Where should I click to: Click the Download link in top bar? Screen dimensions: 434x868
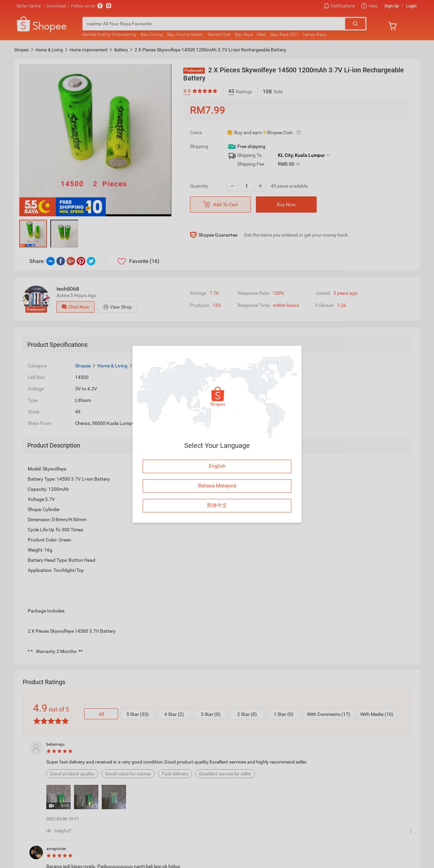[56, 6]
